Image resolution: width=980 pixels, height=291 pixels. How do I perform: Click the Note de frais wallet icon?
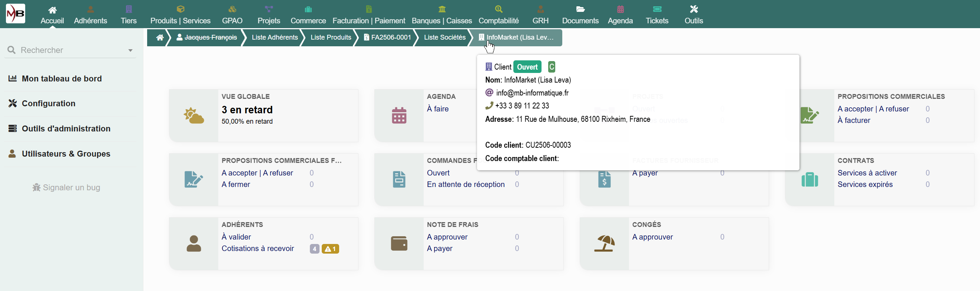pos(399,244)
